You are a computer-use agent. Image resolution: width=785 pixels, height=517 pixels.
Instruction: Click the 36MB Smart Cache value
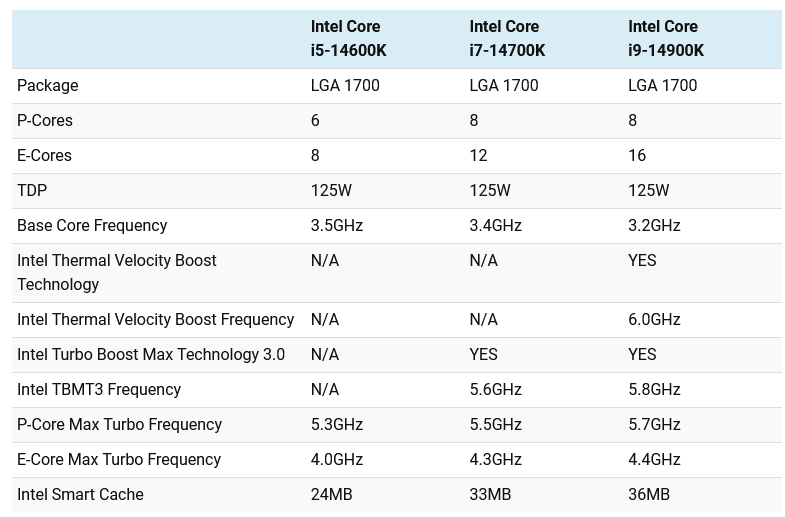pyautogui.click(x=649, y=495)
